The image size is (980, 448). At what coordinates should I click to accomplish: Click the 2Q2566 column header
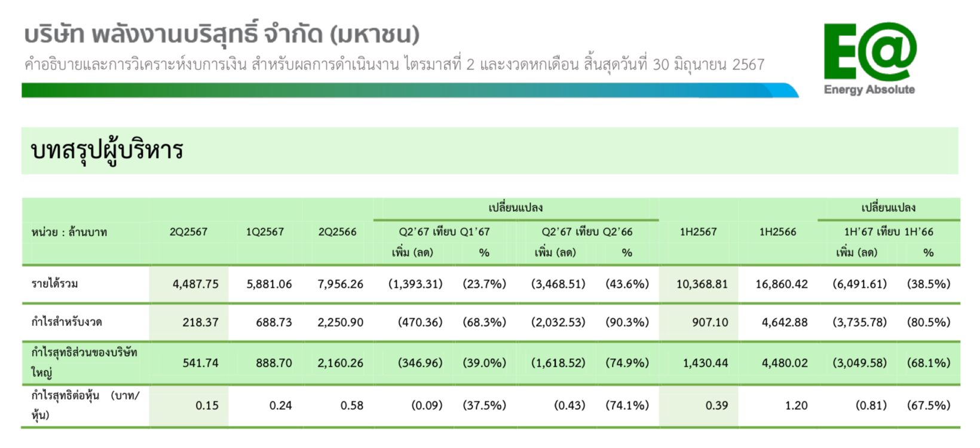pos(337,231)
